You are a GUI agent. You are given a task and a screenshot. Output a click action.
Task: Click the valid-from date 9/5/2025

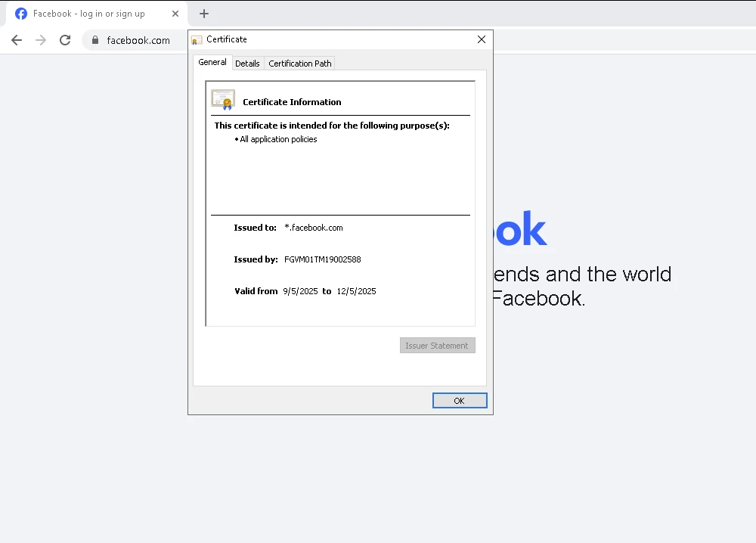point(300,291)
